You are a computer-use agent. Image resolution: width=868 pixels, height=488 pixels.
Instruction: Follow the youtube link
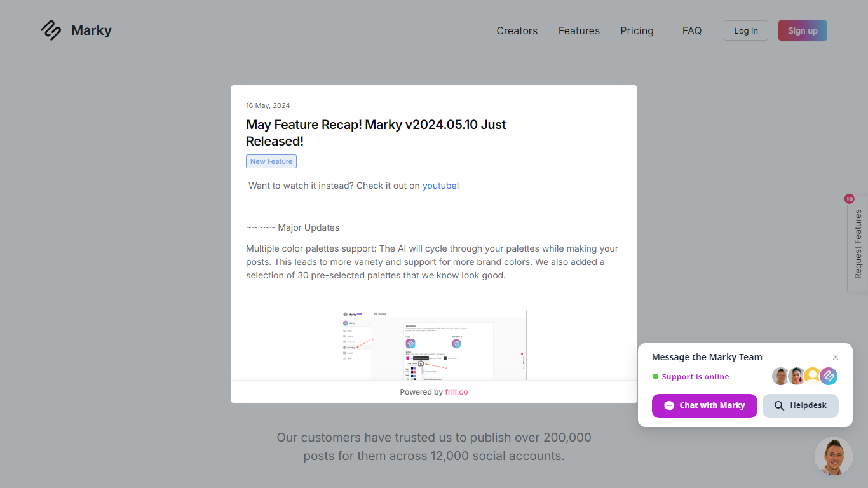pyautogui.click(x=439, y=186)
